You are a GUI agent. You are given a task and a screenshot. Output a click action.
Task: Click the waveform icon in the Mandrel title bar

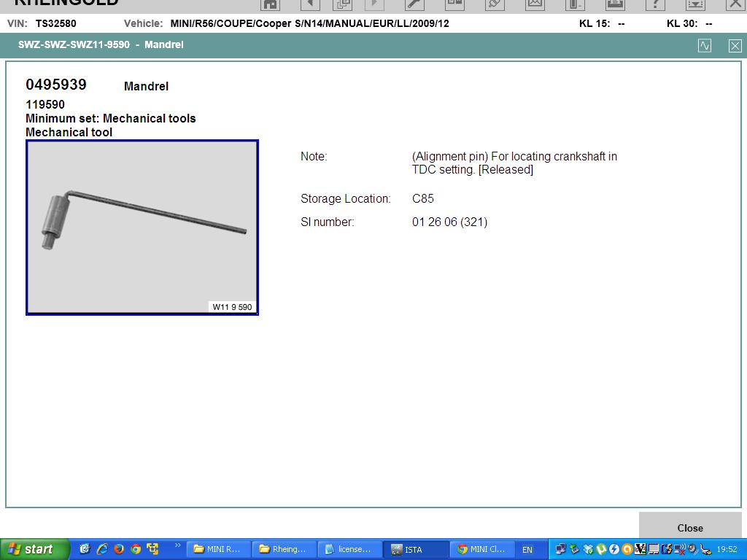pos(705,46)
